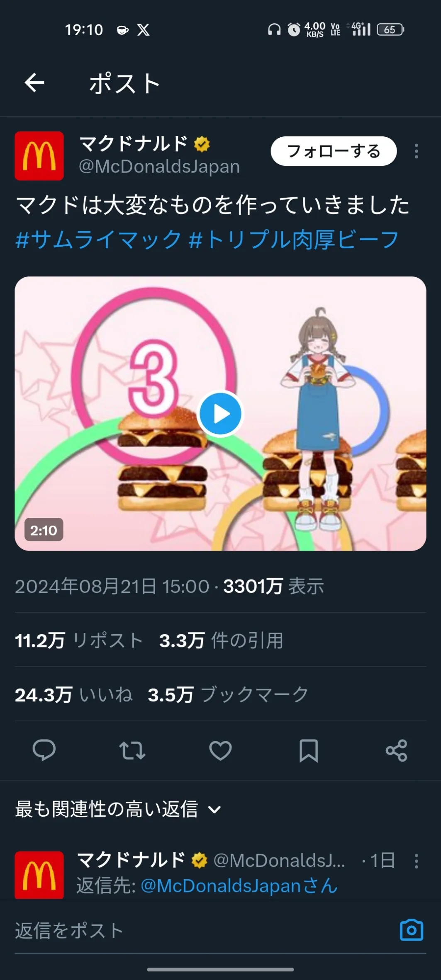Screen dimensions: 441x980
Task: Bookmark the post with the bookmark icon
Action: 309,750
